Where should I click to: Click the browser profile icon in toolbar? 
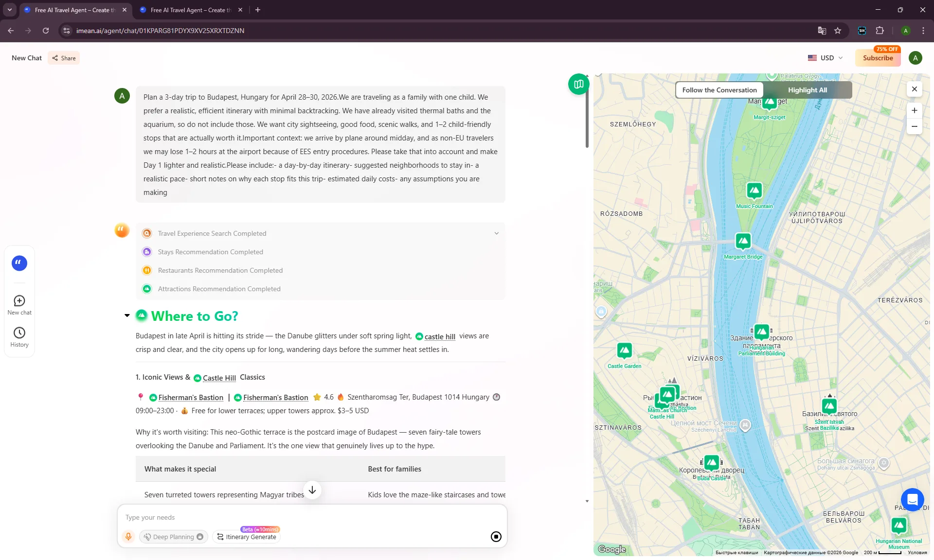(x=906, y=31)
